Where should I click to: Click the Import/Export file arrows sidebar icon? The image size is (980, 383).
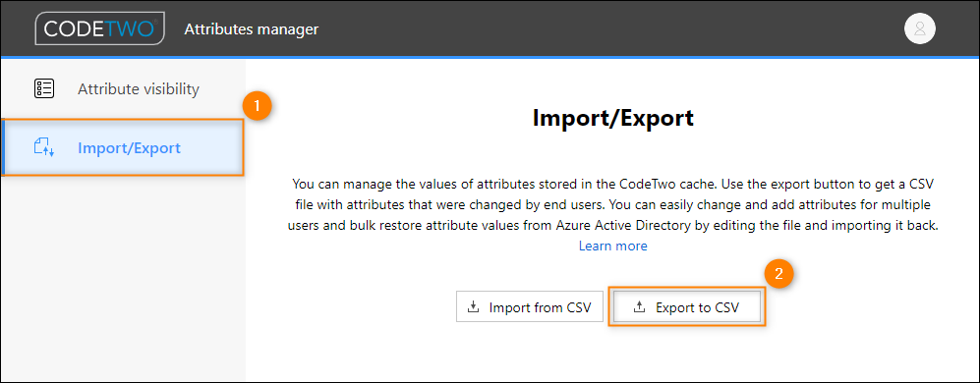(44, 148)
